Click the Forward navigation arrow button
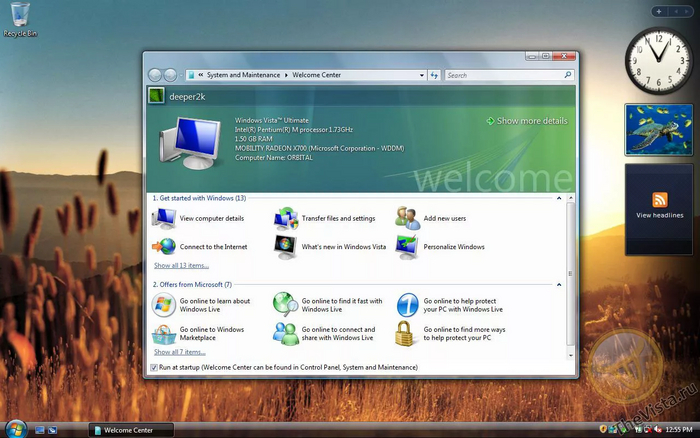The width and height of the screenshot is (700, 438). 170,75
